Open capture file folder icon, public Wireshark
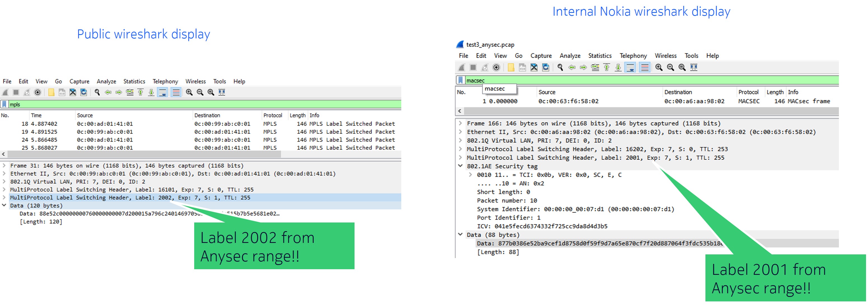Screen dimensions: 868x307 click(x=51, y=92)
